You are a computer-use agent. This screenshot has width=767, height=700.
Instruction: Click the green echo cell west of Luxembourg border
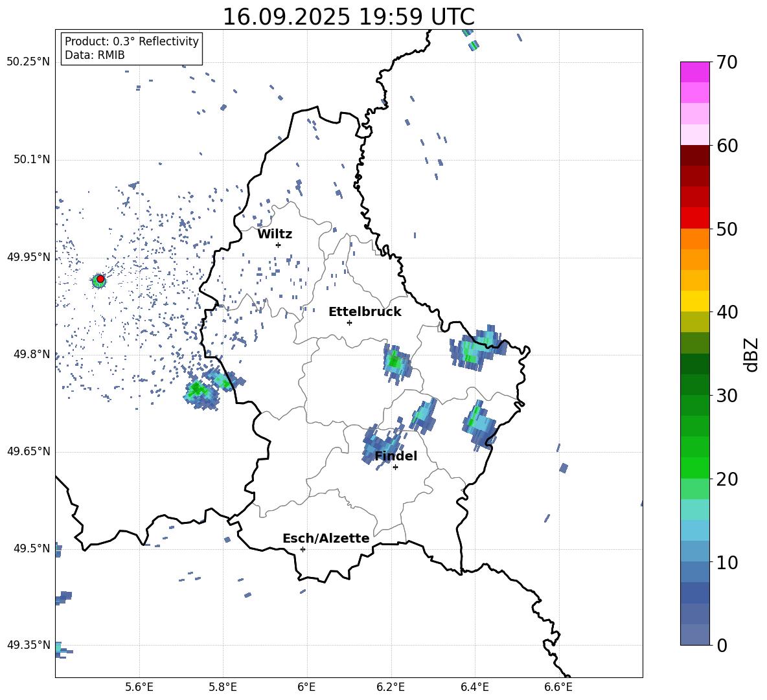click(x=201, y=392)
